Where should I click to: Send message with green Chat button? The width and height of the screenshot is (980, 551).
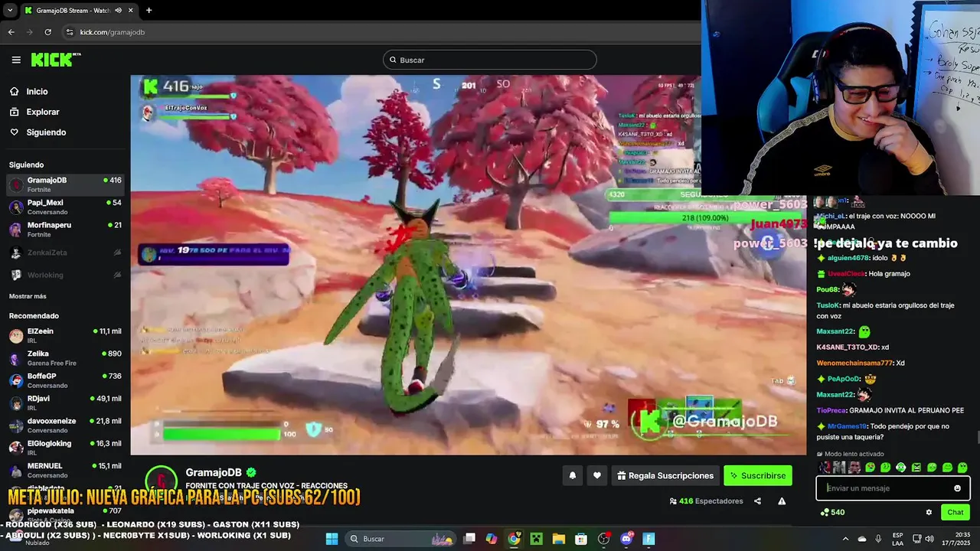[x=955, y=512]
